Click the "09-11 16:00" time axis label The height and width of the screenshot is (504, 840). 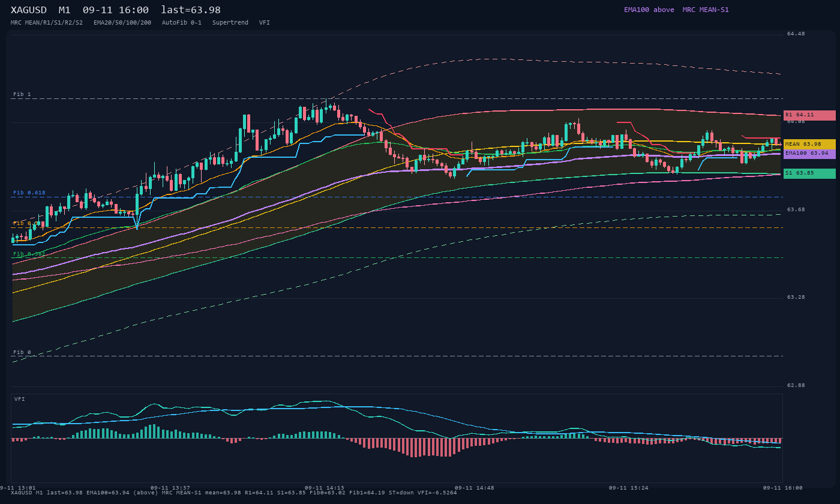(x=783, y=488)
